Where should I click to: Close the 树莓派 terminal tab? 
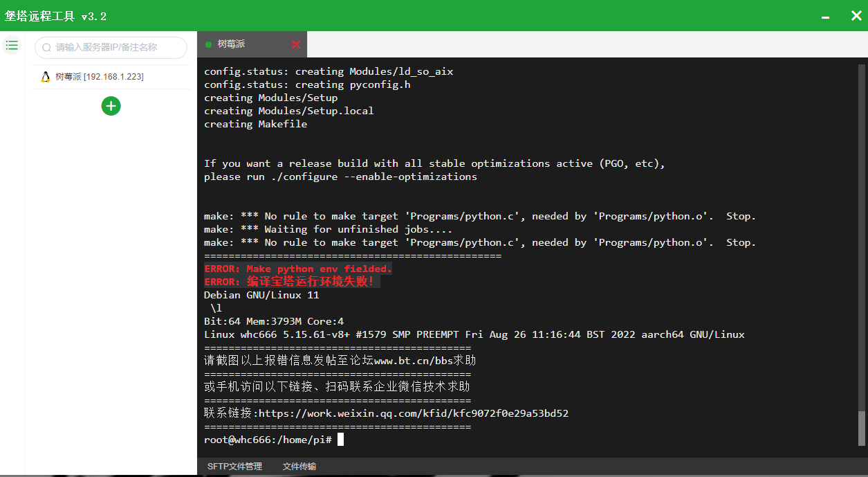pyautogui.click(x=296, y=44)
